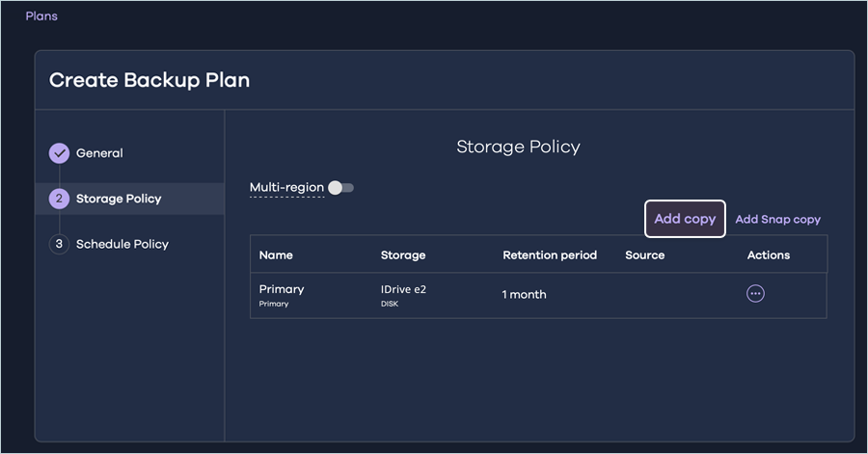Click the Add Snap copy link
Viewport: 868px width, 454px height.
click(777, 220)
